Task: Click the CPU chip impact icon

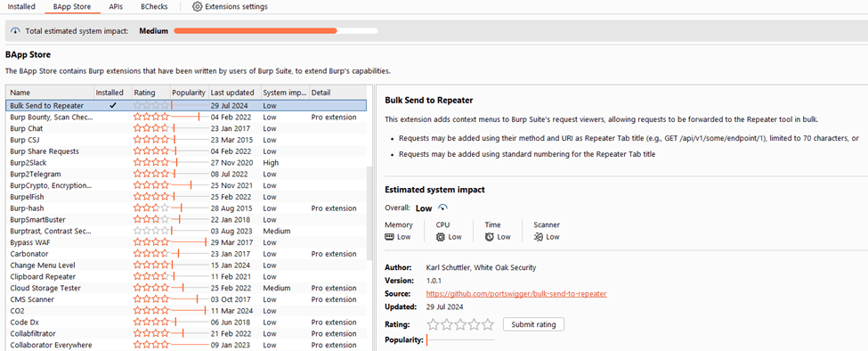Action: (x=441, y=237)
